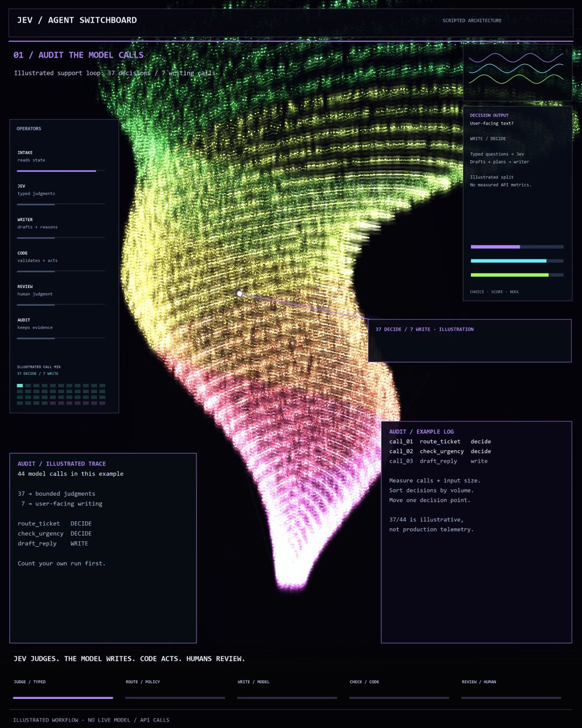This screenshot has width=582, height=728.
Task: Click 'check_urgency DECIDE' in Illustrated Trace
Action: [55, 534]
